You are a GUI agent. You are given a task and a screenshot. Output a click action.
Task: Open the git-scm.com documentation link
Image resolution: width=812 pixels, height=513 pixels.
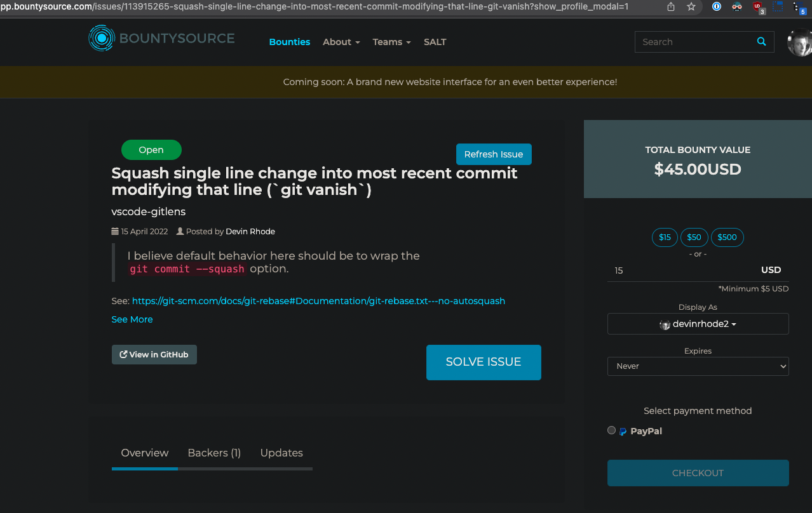pyautogui.click(x=318, y=301)
